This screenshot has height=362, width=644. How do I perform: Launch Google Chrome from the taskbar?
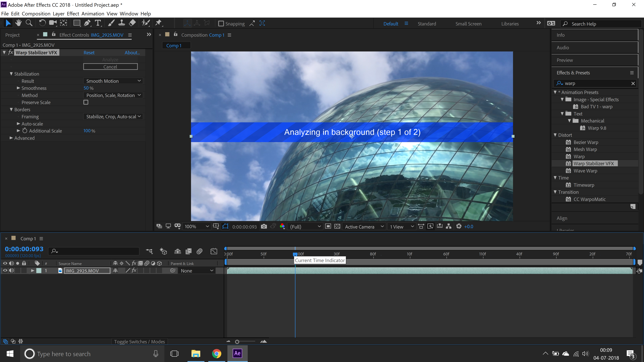(217, 353)
